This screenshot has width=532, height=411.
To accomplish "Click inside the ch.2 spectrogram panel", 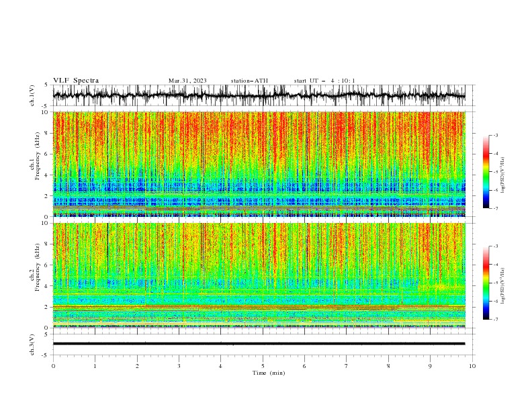I will 259,275.
